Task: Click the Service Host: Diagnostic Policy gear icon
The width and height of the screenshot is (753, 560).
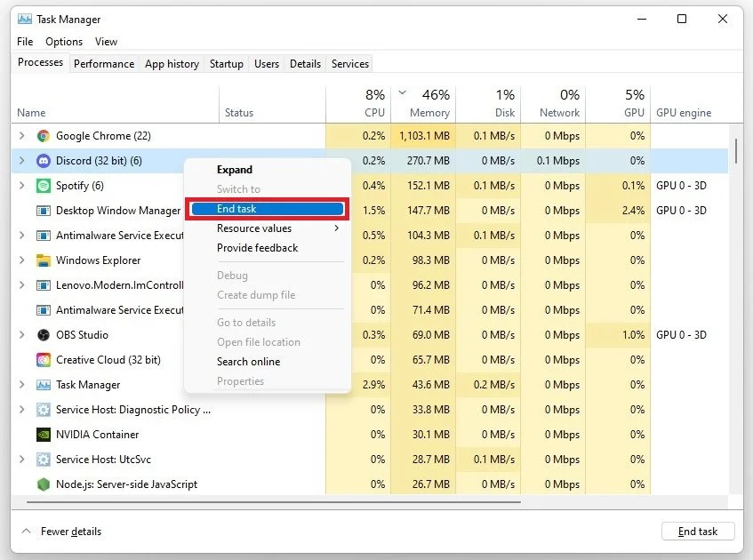Action: 44,410
